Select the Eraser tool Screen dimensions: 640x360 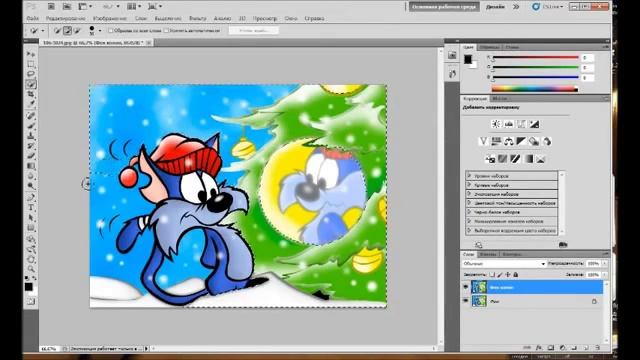coord(31,156)
